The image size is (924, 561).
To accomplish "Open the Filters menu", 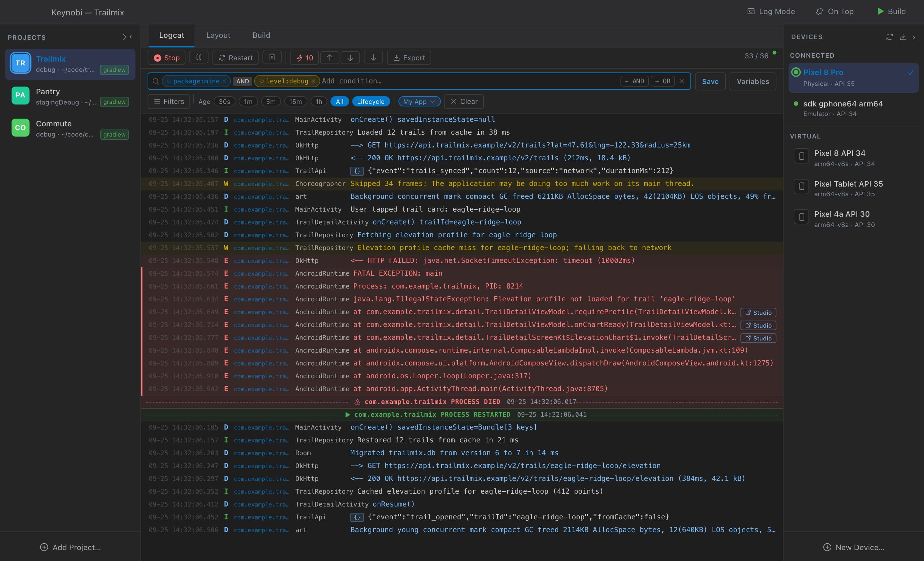I will tap(169, 102).
